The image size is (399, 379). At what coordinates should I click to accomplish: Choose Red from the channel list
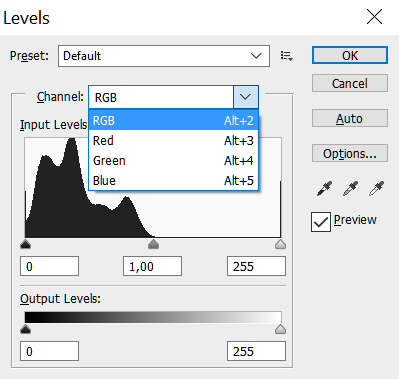[x=173, y=141]
